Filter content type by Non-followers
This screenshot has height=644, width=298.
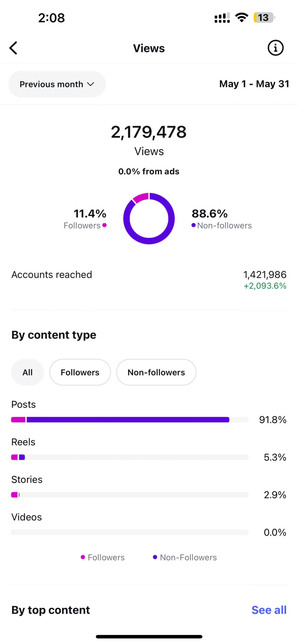[156, 372]
